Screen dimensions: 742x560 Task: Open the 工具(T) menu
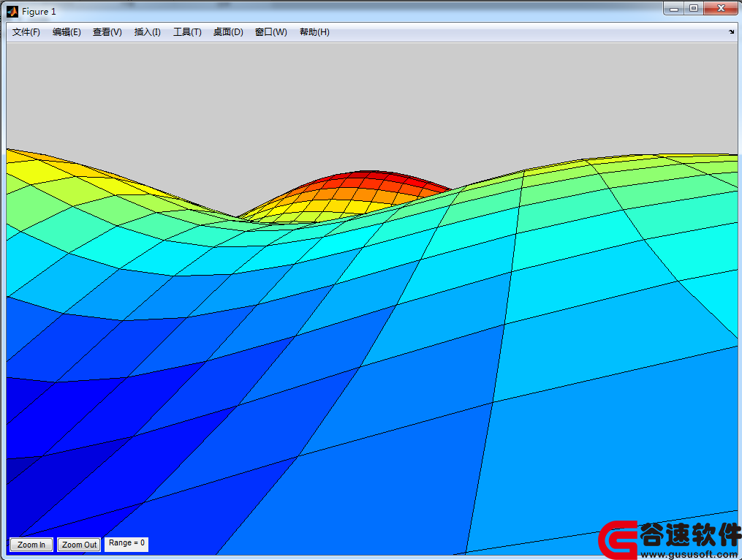pos(187,32)
